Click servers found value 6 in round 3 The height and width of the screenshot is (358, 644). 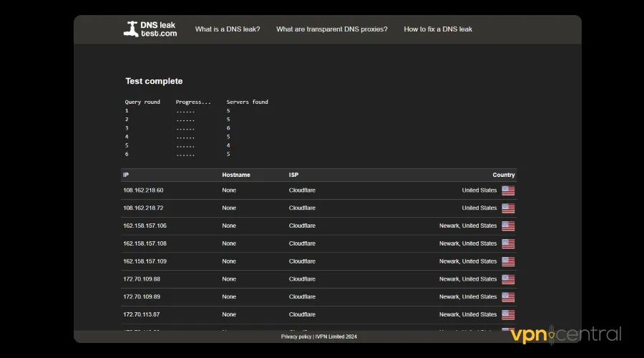pyautogui.click(x=228, y=128)
